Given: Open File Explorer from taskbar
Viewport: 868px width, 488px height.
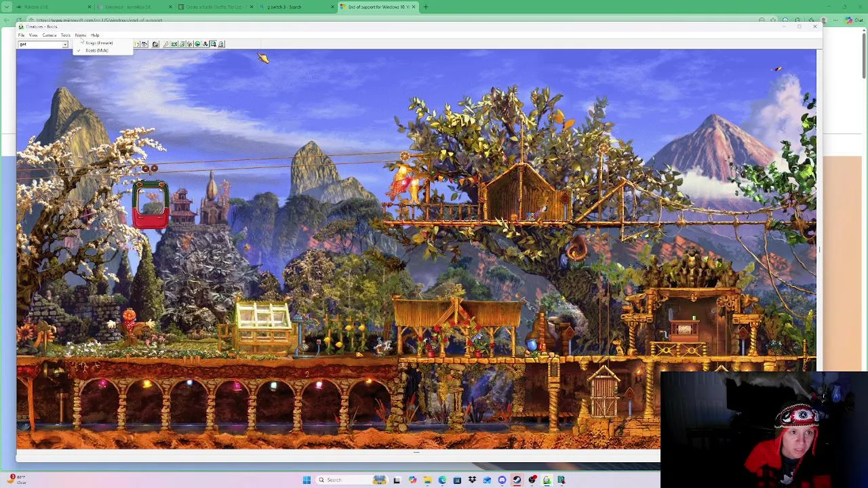Looking at the screenshot, I should tap(428, 480).
